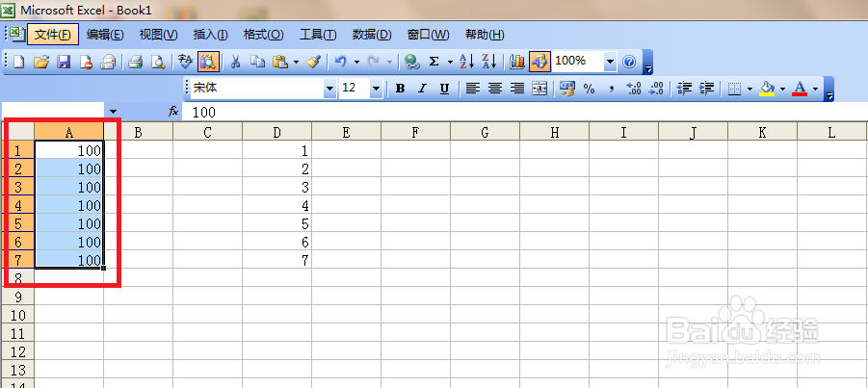Open the 窗口(W) menu
Image resolution: width=868 pixels, height=388 pixels.
point(428,35)
